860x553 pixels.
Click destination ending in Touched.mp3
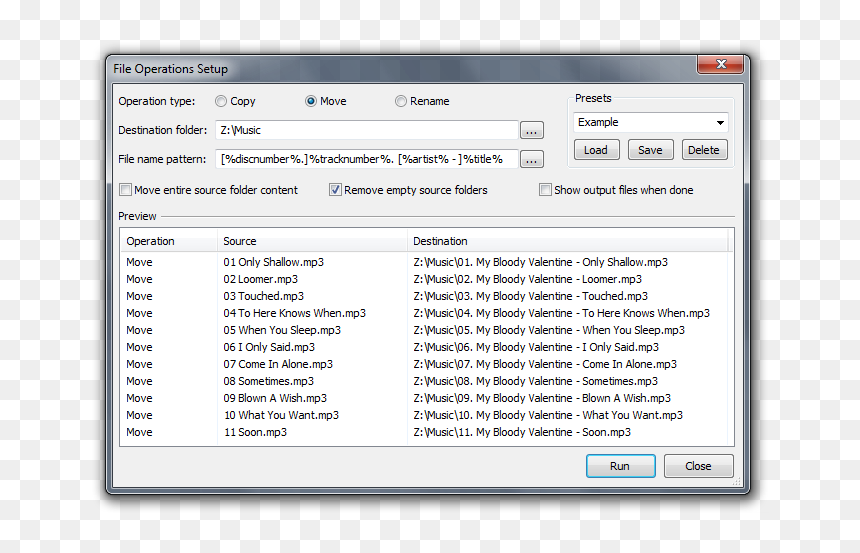(x=530, y=296)
